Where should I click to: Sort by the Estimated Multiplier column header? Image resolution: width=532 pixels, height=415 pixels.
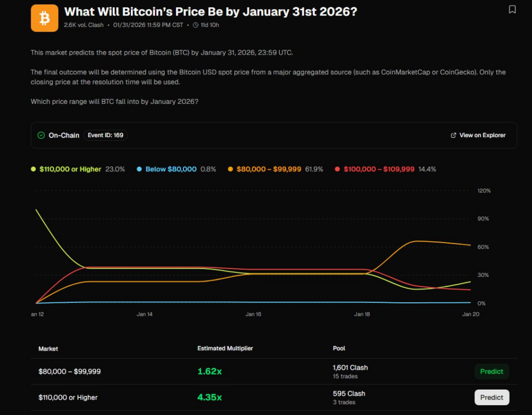[x=225, y=349]
